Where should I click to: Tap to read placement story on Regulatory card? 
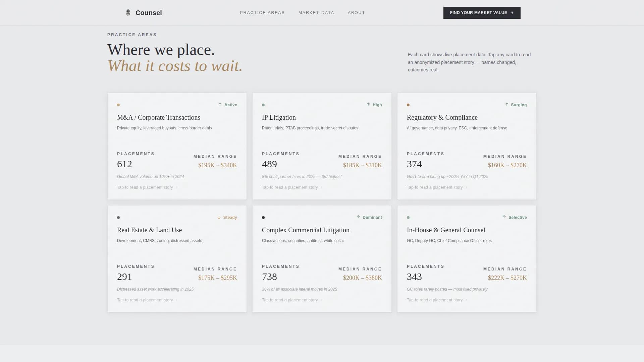click(435, 187)
